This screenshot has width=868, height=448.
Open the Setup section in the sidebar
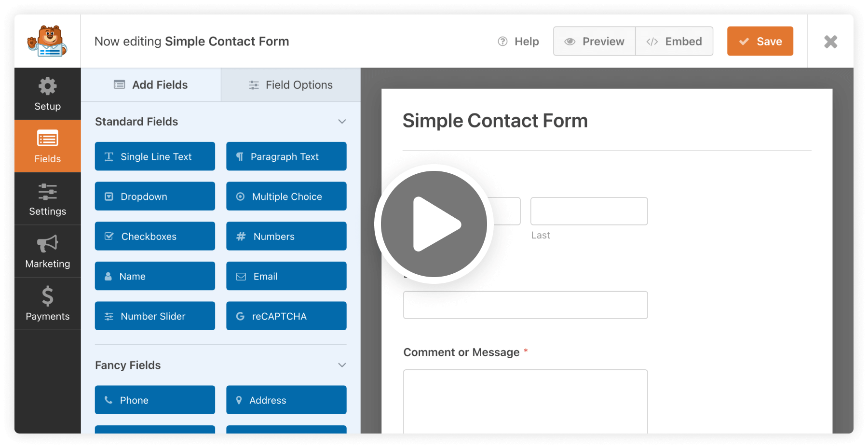pos(47,94)
